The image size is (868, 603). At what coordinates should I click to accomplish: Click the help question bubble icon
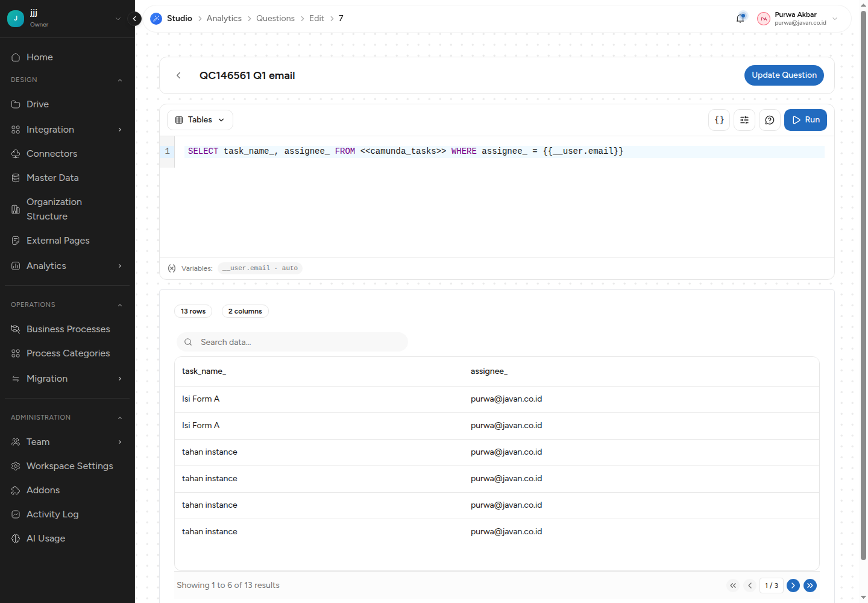tap(770, 120)
